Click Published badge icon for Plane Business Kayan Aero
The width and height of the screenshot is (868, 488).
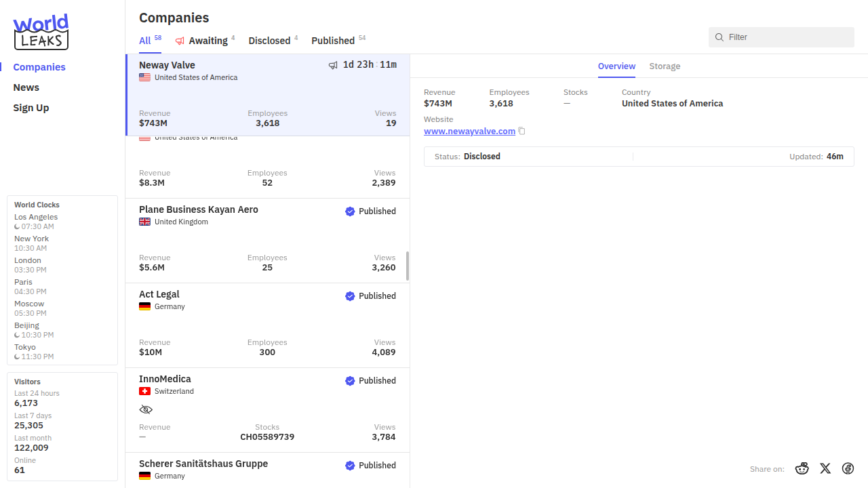(350, 211)
